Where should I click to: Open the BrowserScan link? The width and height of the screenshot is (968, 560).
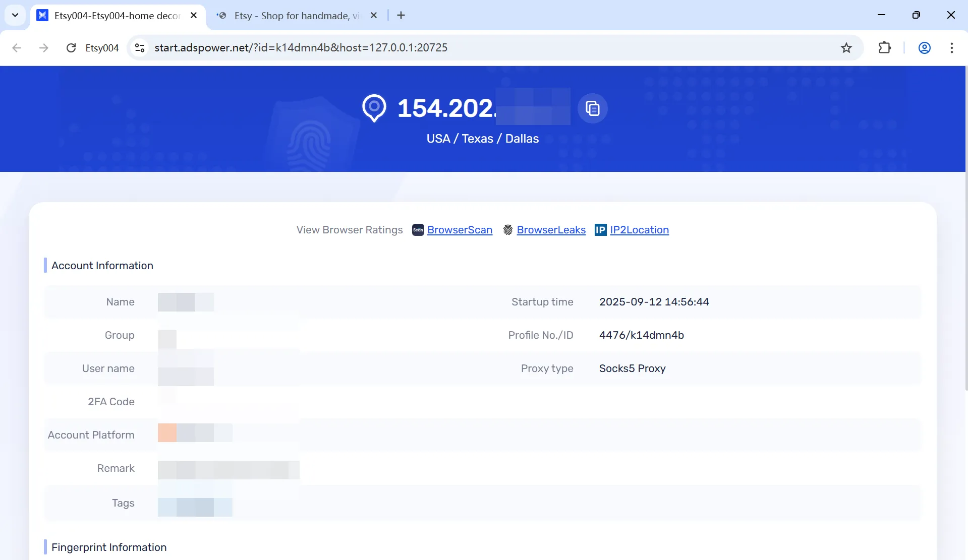[460, 230]
